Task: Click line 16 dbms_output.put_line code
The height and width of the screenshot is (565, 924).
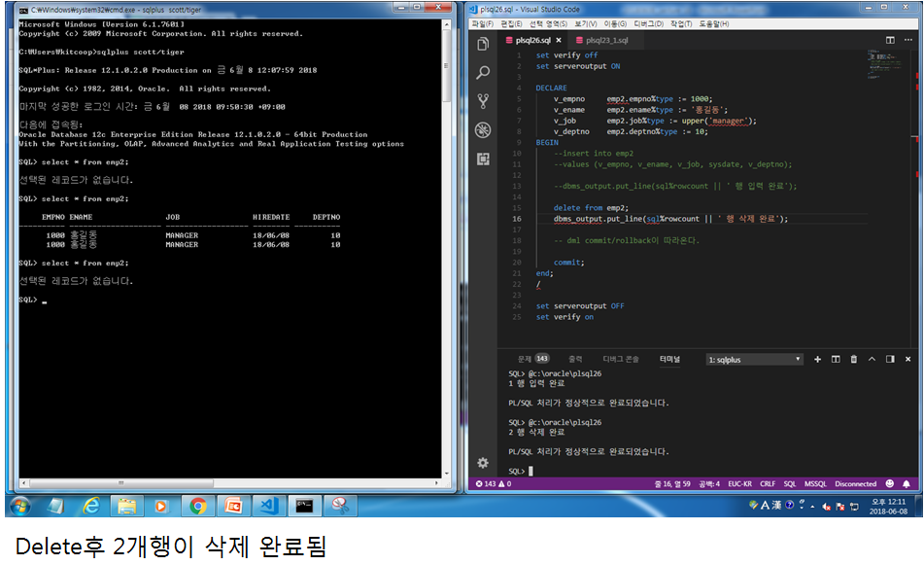Action: [x=670, y=219]
